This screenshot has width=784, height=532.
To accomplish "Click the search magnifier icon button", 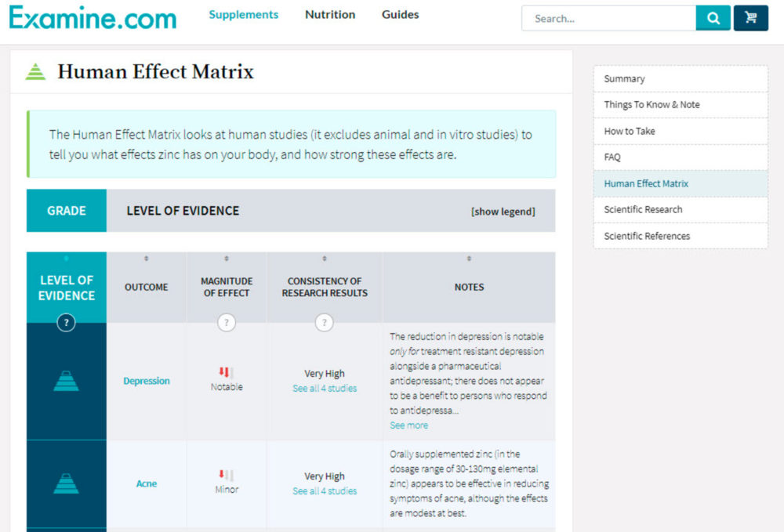I will tap(713, 19).
